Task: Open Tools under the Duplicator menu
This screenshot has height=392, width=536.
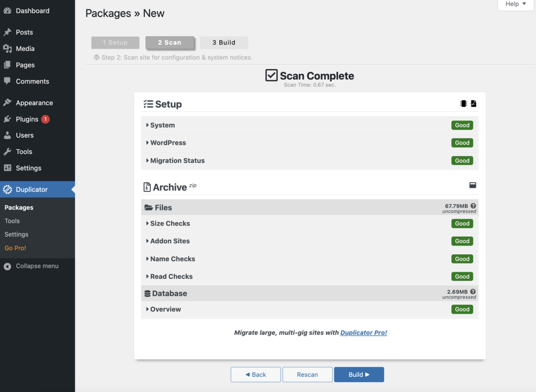Action: click(12, 220)
